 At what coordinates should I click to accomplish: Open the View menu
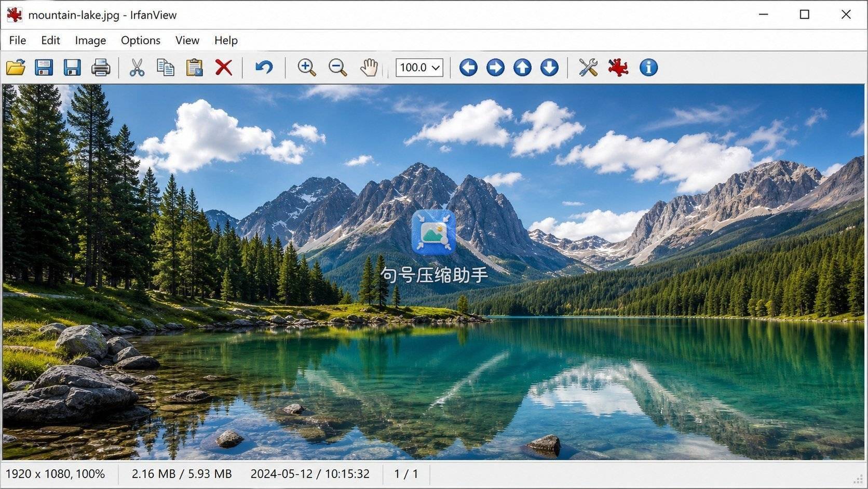(187, 41)
